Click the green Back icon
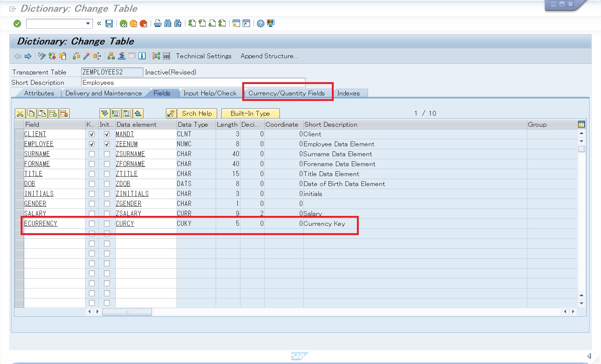 click(x=124, y=24)
